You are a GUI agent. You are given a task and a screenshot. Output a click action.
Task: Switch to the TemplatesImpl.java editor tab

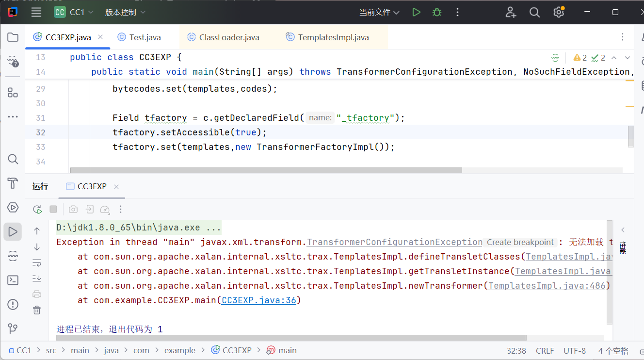click(333, 37)
